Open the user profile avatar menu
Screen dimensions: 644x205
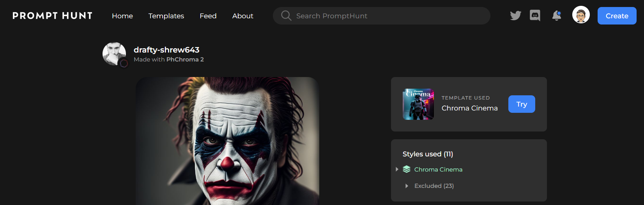point(581,15)
